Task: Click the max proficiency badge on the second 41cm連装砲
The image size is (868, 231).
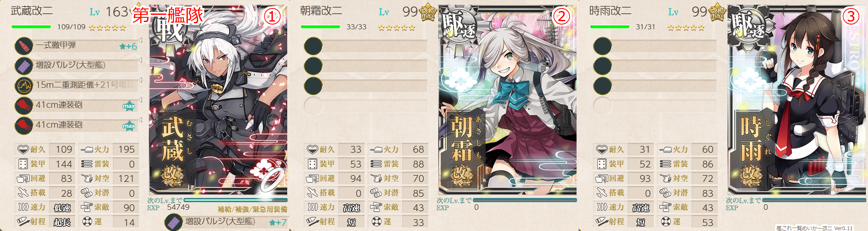Action: 129,126
